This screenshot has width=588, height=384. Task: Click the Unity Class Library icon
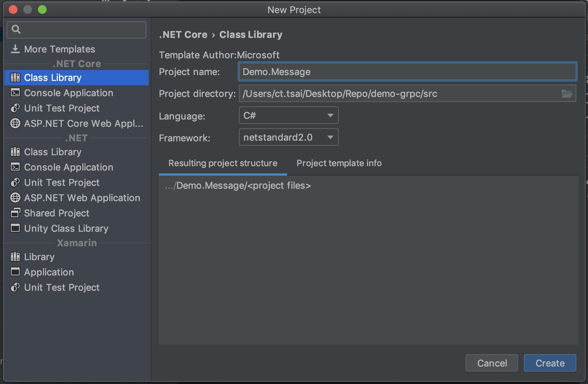pos(15,228)
